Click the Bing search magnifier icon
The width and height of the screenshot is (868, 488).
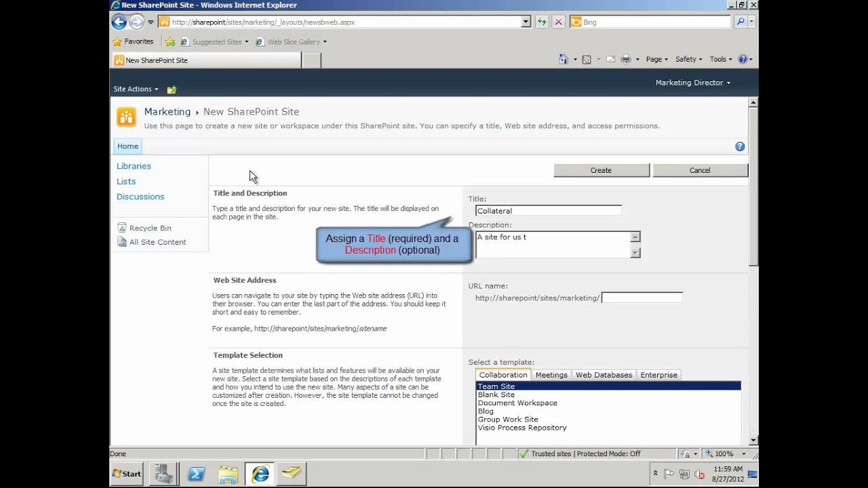[741, 22]
